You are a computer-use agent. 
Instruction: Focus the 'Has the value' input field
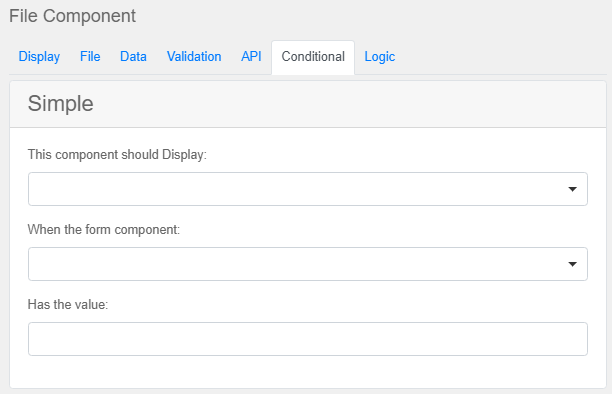click(308, 339)
